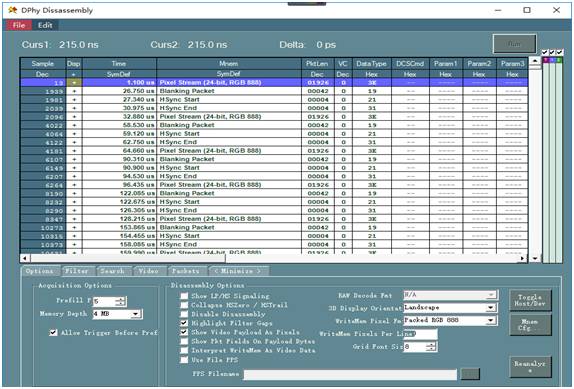Click the DPhy Dissassembly app icon in title bar

12,10
